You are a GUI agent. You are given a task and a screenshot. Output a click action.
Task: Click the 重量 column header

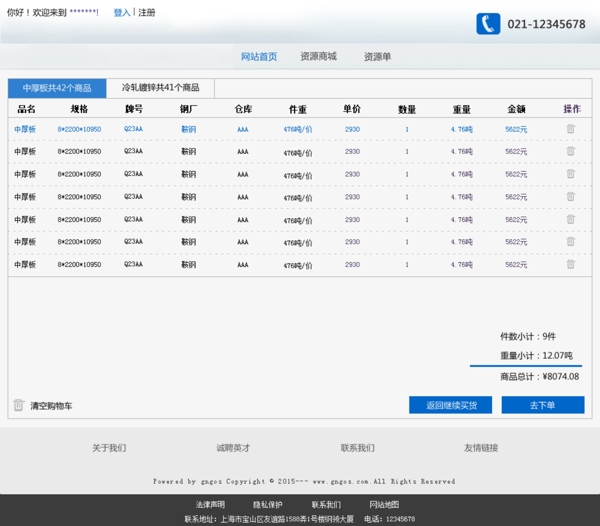point(461,110)
